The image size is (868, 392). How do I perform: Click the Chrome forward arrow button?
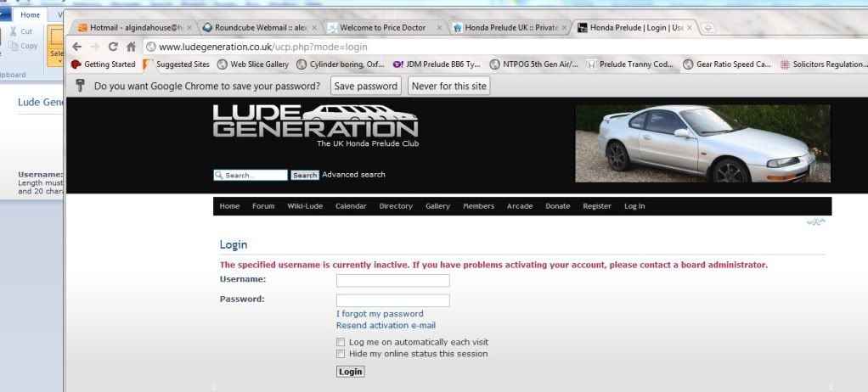94,47
